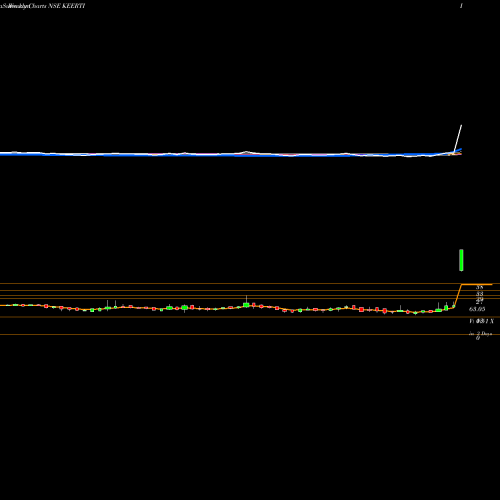Select the tall green candlestick at far right
Viewport: 500px width, 500px height.
coord(461,260)
